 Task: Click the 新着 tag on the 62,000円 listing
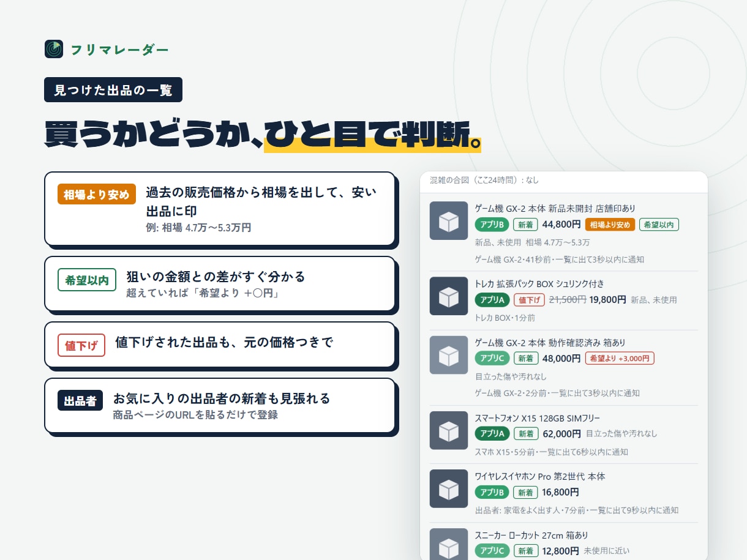525,433
